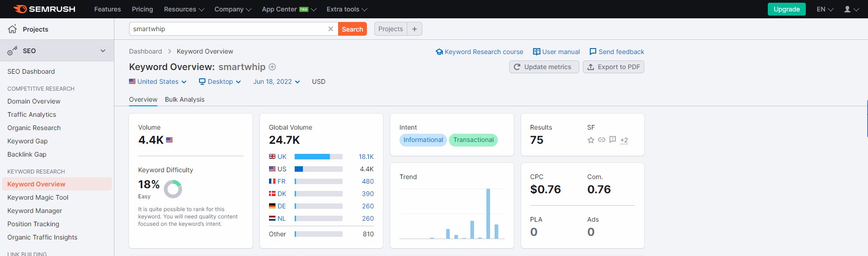Click the link SERP feature icon

pos(602,140)
